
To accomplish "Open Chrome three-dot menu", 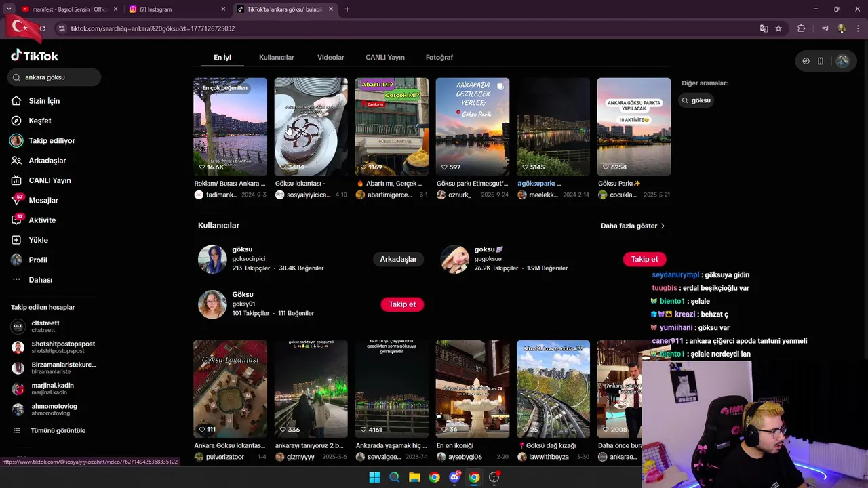I will [859, 28].
